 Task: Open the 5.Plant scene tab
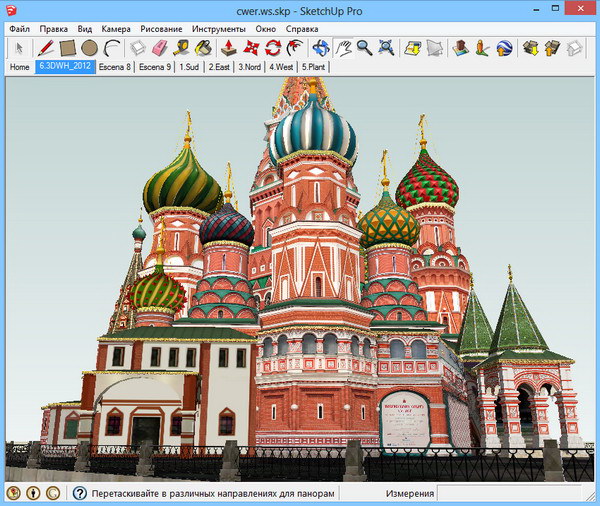point(314,67)
